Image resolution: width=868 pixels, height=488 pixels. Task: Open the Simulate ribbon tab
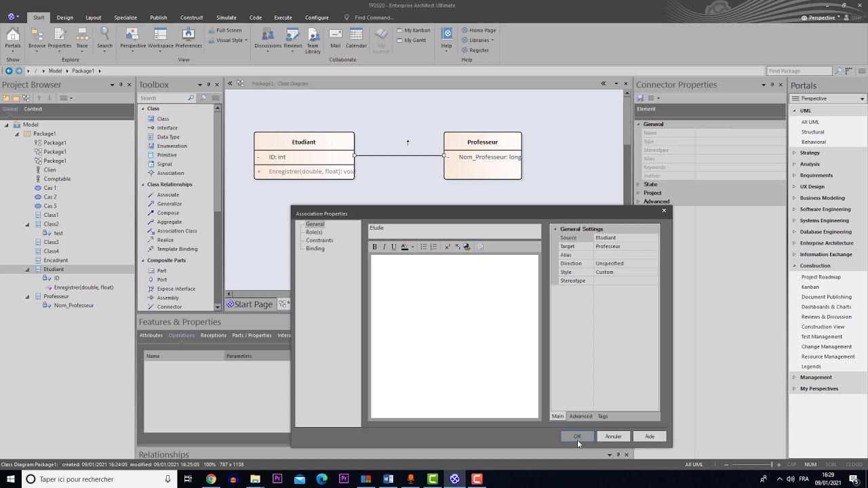tap(226, 18)
